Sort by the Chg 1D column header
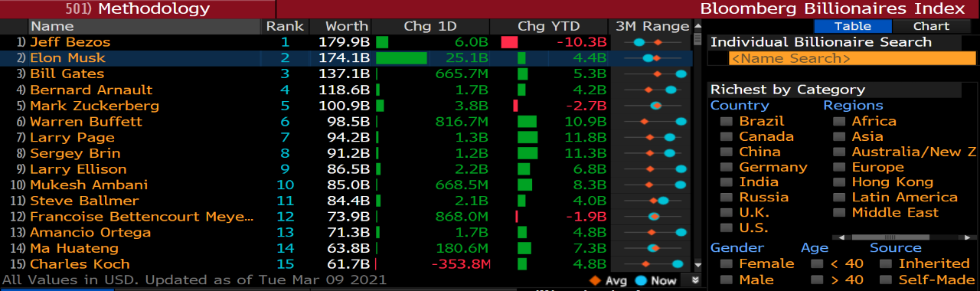This screenshot has height=291, width=980. click(430, 26)
